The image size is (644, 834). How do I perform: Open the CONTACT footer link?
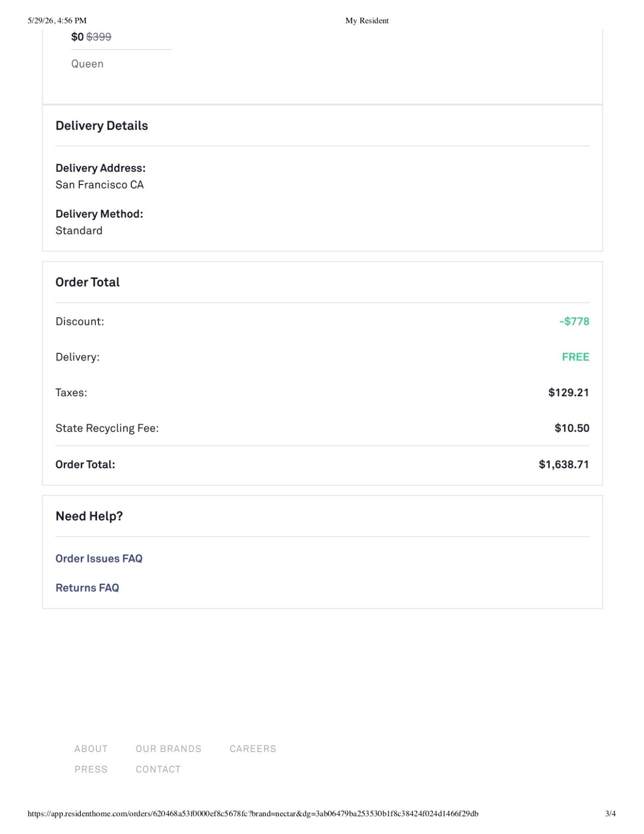158,769
